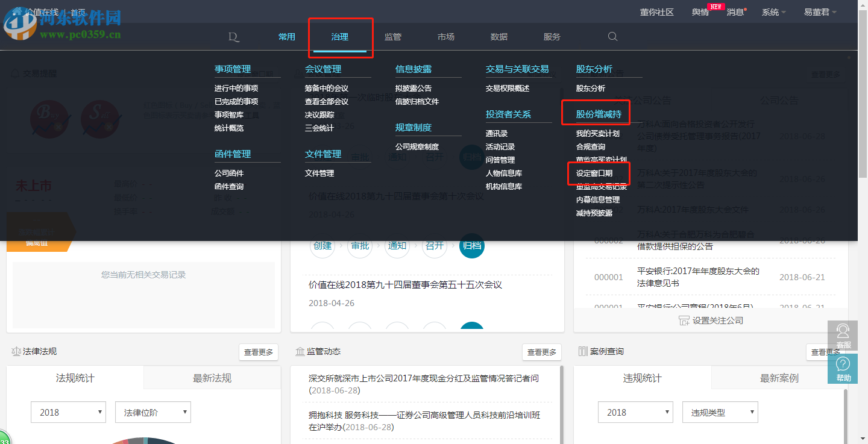The width and height of the screenshot is (868, 444).
Task: Switch to the 最新法规 tab
Action: coord(212,378)
